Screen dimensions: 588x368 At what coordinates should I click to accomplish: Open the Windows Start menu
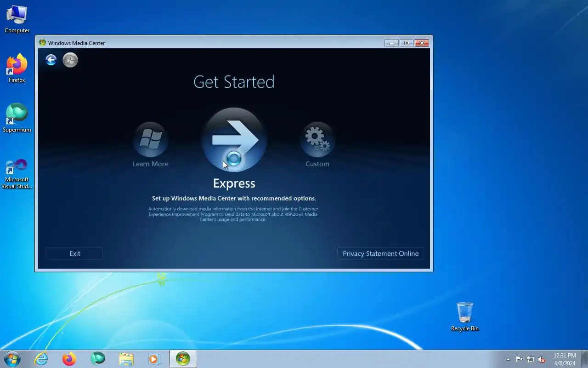pos(12,359)
